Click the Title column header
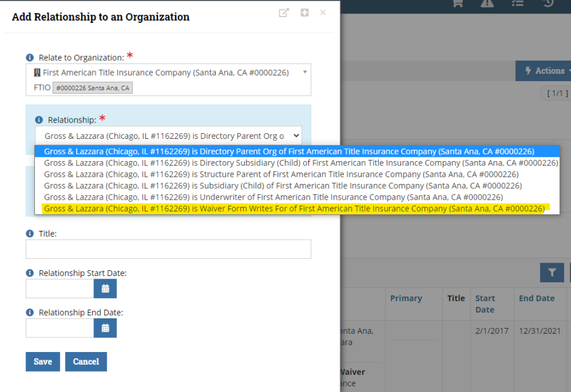The width and height of the screenshot is (571, 392). tap(456, 298)
